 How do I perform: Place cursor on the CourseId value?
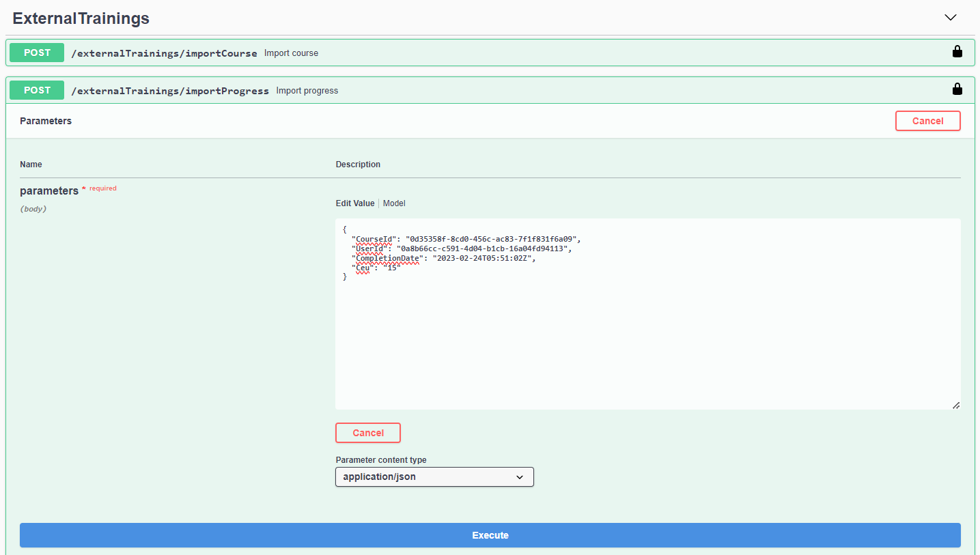(492, 239)
